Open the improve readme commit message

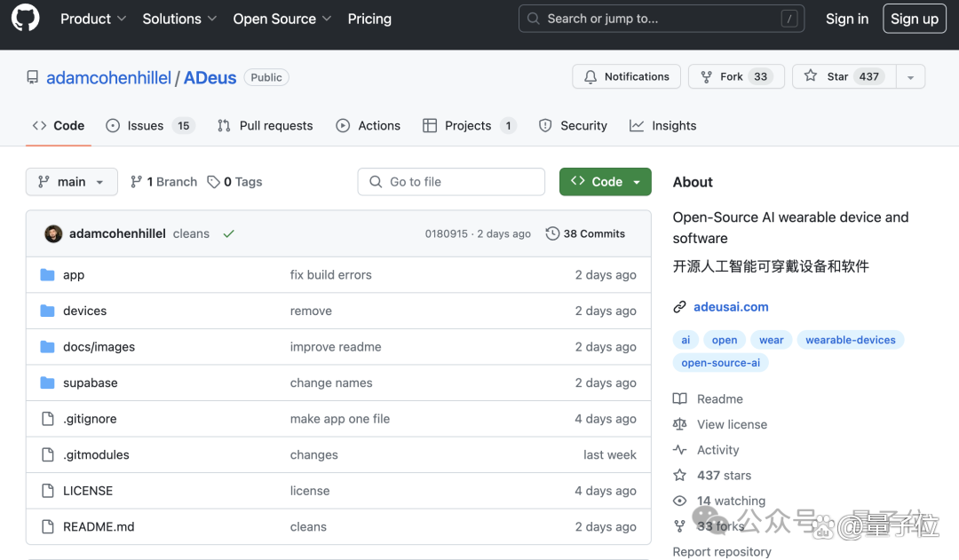click(x=336, y=347)
